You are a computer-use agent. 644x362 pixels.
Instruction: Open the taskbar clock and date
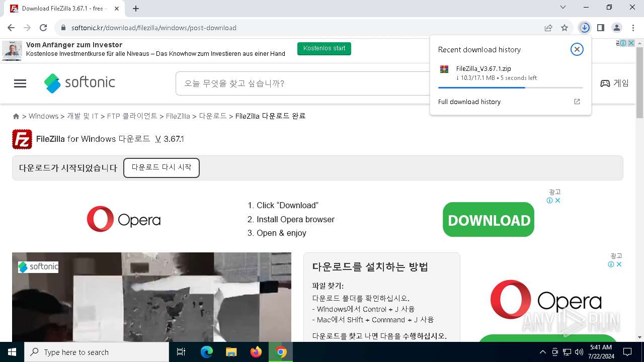point(600,352)
